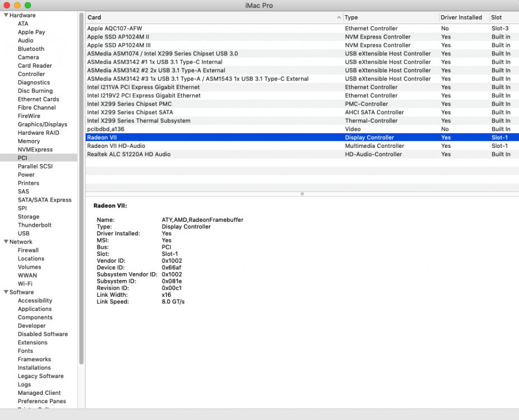Click the sidebar vertical scrollbar
The height and width of the screenshot is (420, 519).
(81, 189)
